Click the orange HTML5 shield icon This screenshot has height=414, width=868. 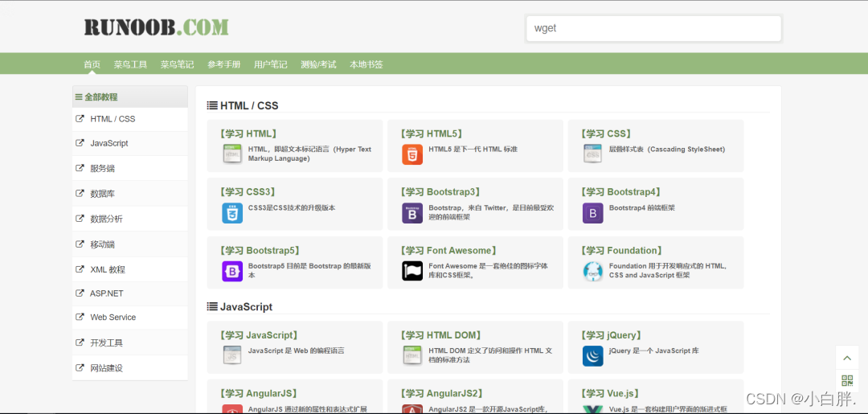(x=412, y=154)
